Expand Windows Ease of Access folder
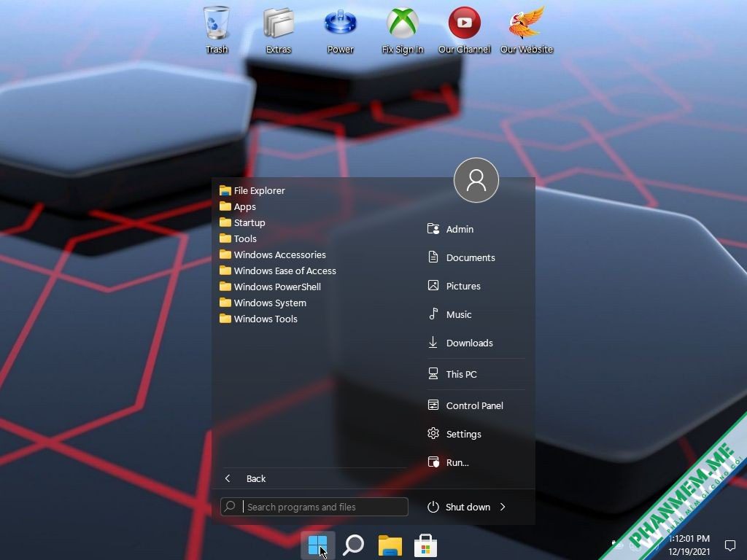This screenshot has height=560, width=747. 278,271
